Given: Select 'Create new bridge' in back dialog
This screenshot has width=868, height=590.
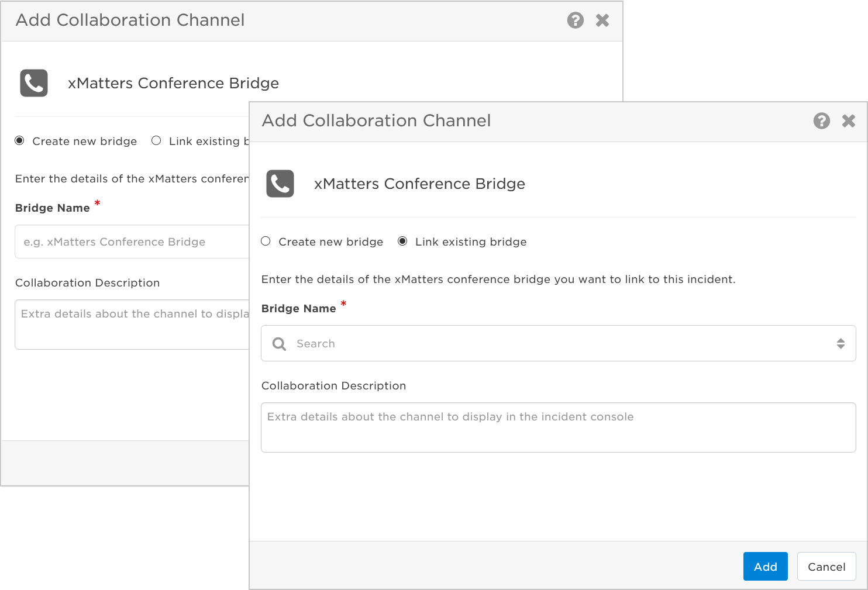Looking at the screenshot, I should [19, 141].
